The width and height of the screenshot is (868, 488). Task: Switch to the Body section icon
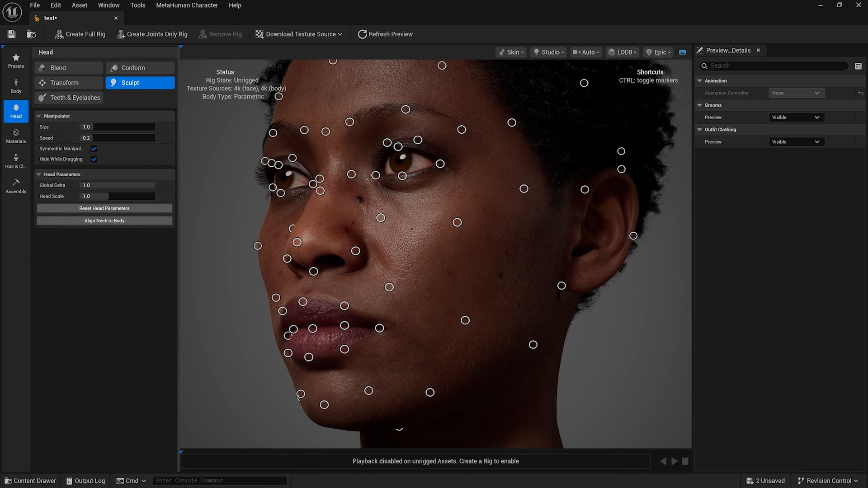16,86
